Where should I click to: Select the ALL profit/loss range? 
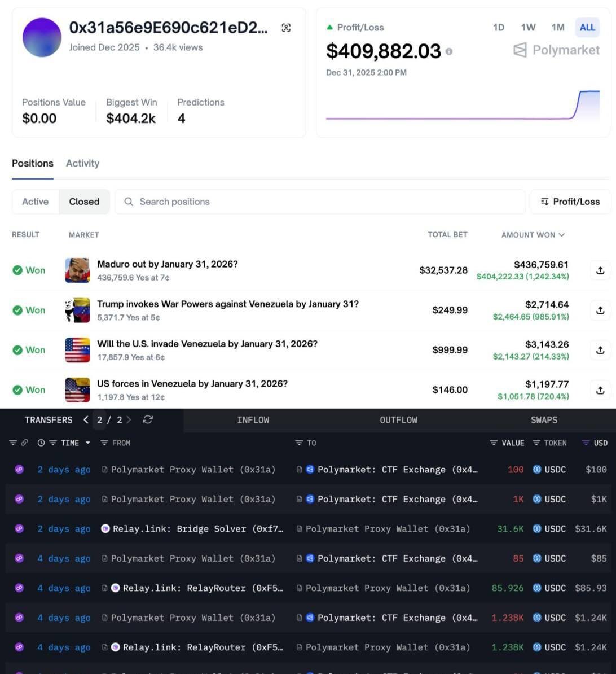587,28
